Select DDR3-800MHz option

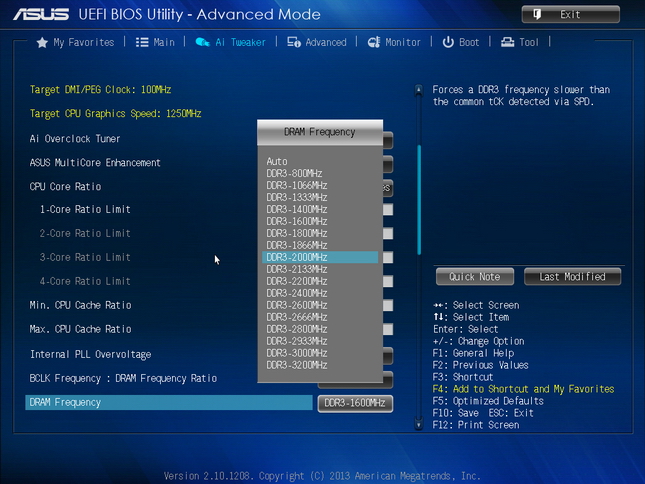tap(294, 174)
